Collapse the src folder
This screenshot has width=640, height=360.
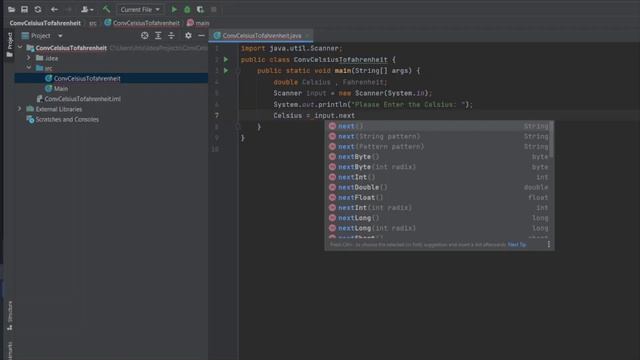point(29,68)
